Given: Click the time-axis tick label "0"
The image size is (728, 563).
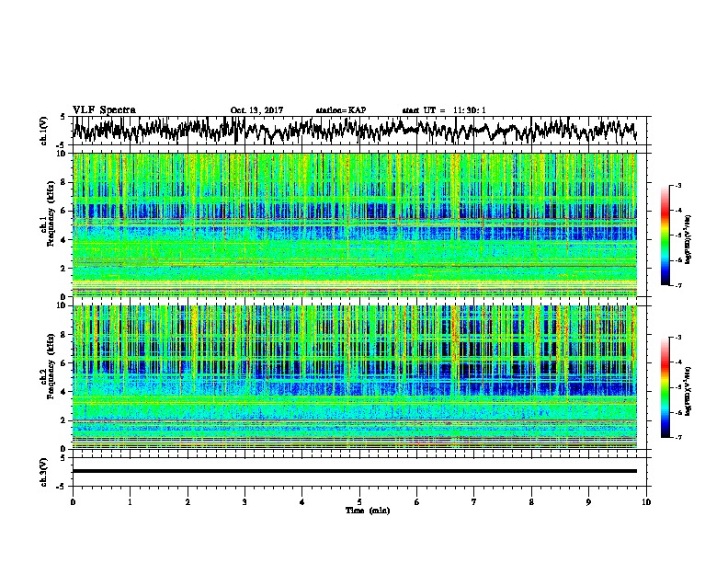Looking at the screenshot, I should tap(73, 502).
